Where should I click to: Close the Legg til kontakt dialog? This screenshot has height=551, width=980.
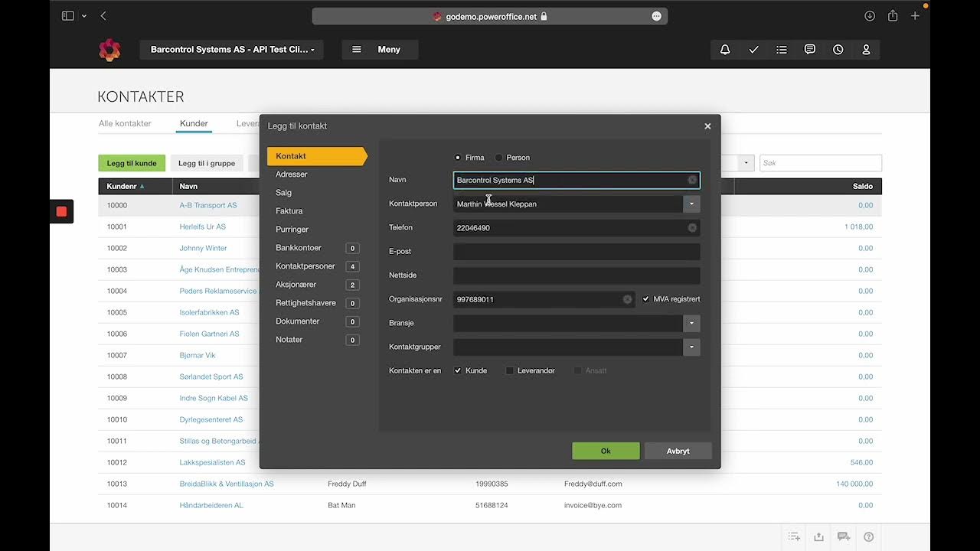(707, 126)
